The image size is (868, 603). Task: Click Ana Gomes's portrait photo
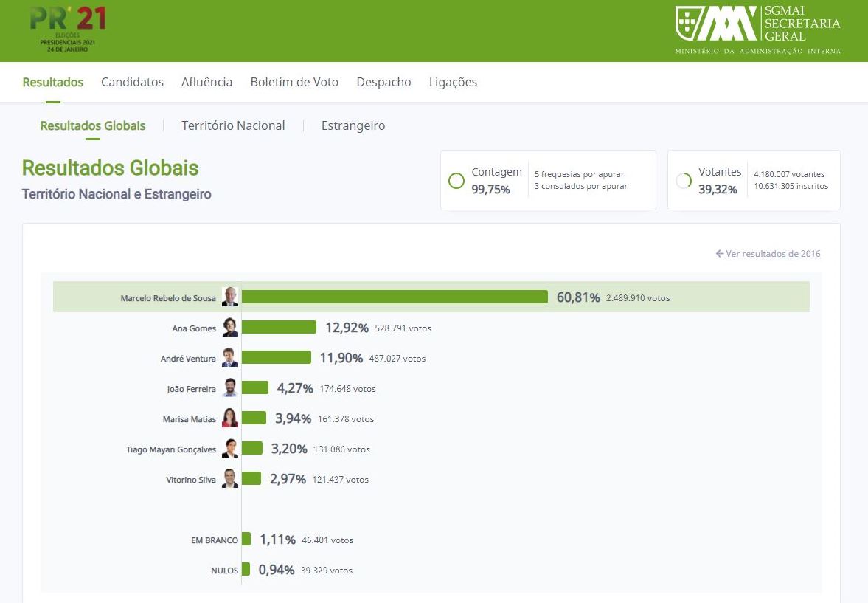[x=230, y=327]
